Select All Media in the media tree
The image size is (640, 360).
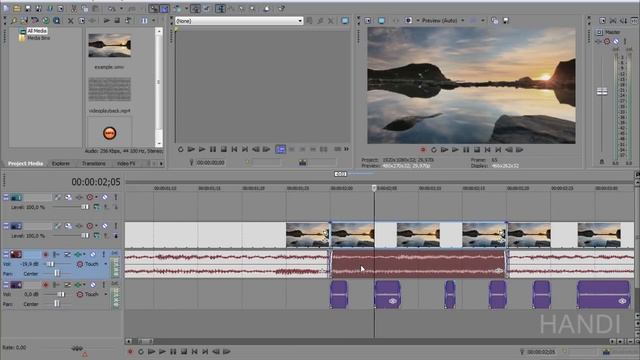37,31
